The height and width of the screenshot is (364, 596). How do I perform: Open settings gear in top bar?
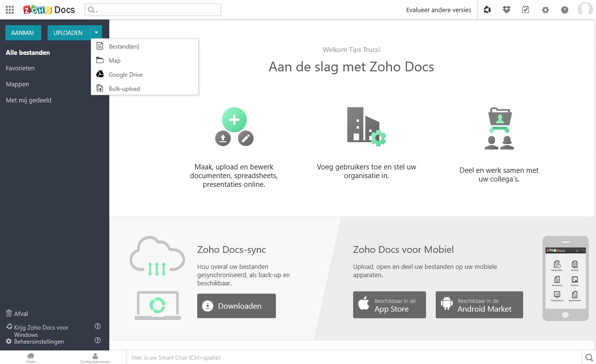coord(545,10)
